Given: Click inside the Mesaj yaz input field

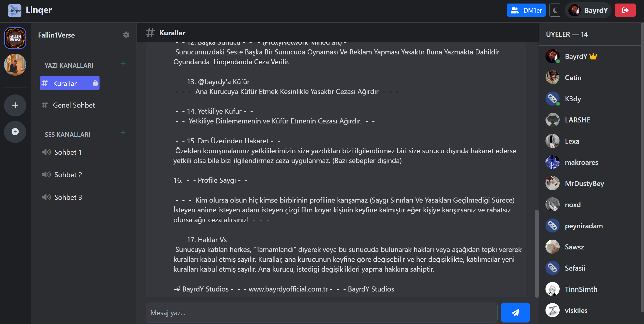Looking at the screenshot, I should 321,313.
